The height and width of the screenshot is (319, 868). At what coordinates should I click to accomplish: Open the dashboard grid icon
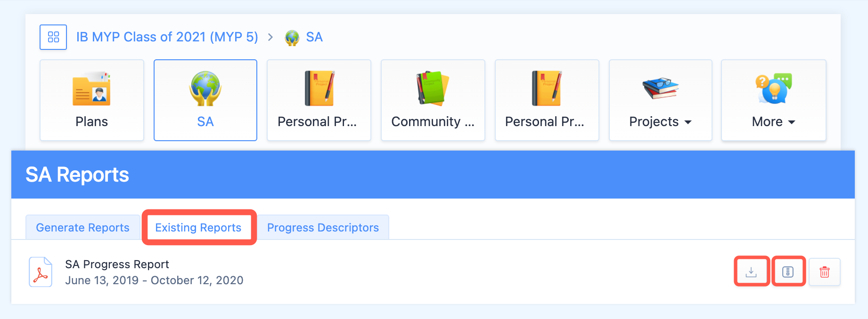tap(53, 37)
